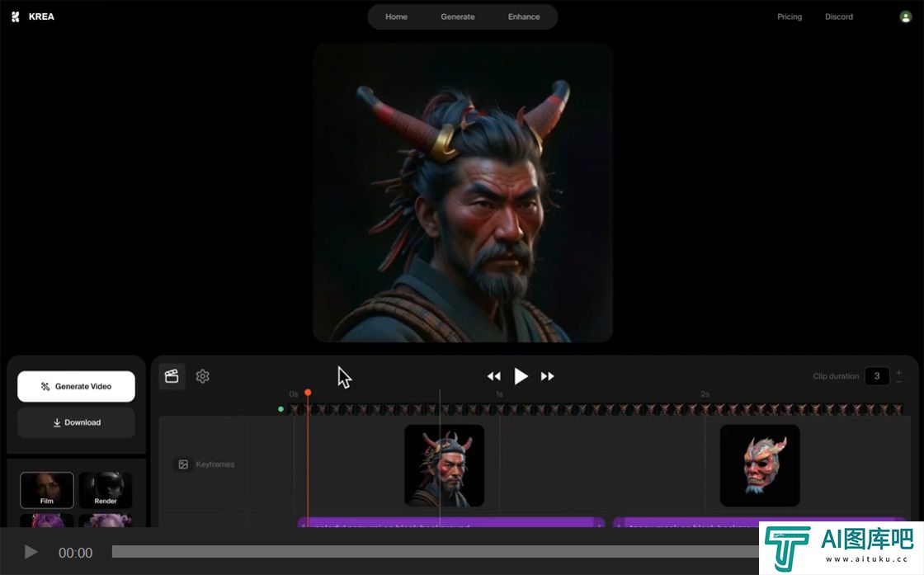The height and width of the screenshot is (575, 924).
Task: Open the Home tab
Action: point(396,17)
